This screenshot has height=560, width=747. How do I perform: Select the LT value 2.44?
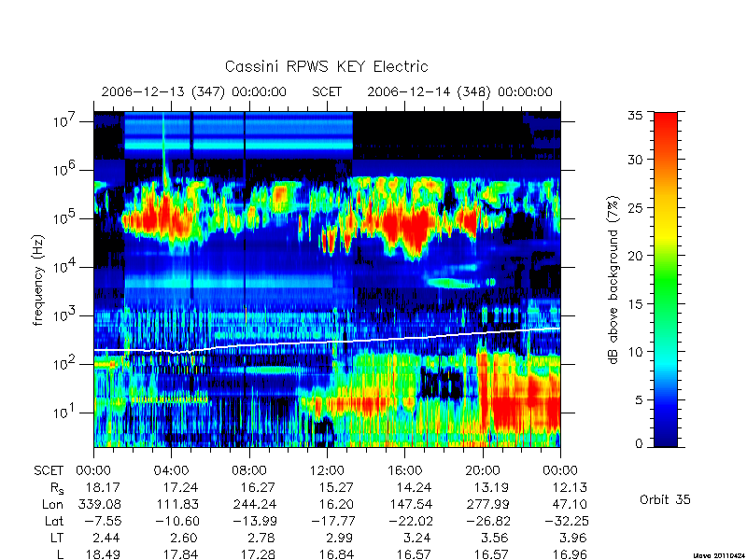tap(106, 538)
